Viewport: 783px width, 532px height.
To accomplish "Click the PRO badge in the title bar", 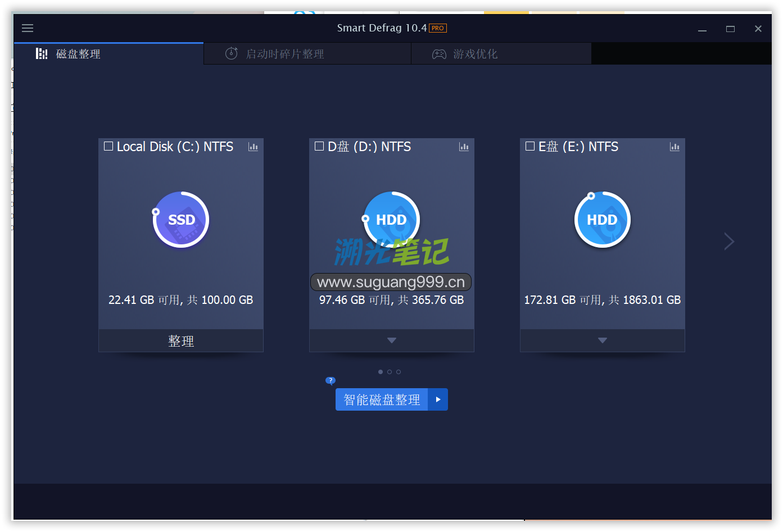I will pyautogui.click(x=438, y=28).
